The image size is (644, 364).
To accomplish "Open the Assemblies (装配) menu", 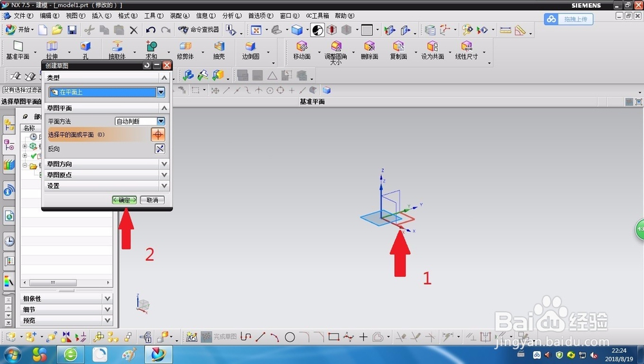I will 180,15.
